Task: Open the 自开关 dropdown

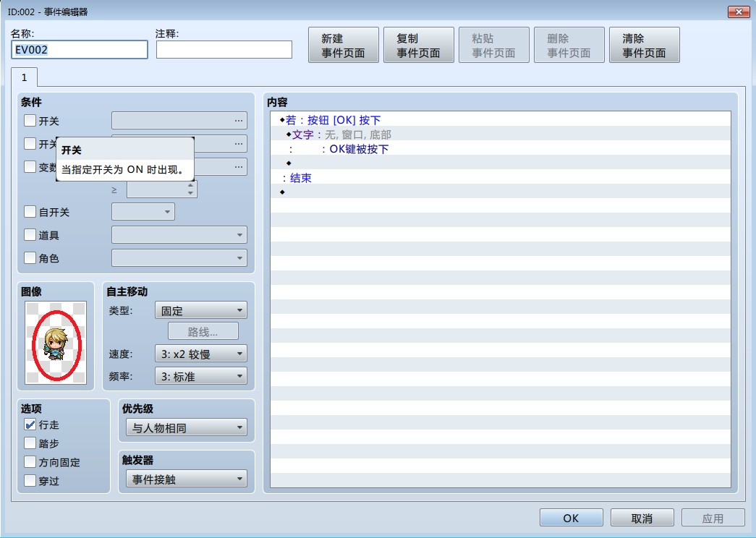Action: click(x=143, y=212)
